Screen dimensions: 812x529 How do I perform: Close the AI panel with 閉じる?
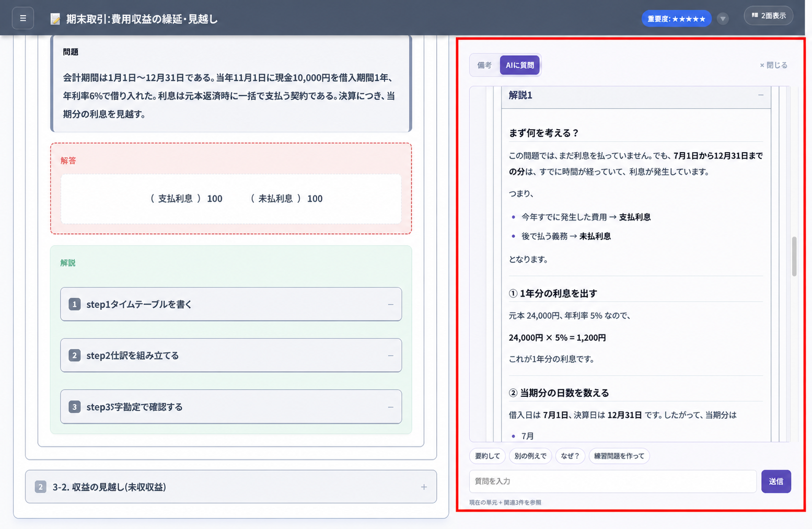click(x=773, y=65)
